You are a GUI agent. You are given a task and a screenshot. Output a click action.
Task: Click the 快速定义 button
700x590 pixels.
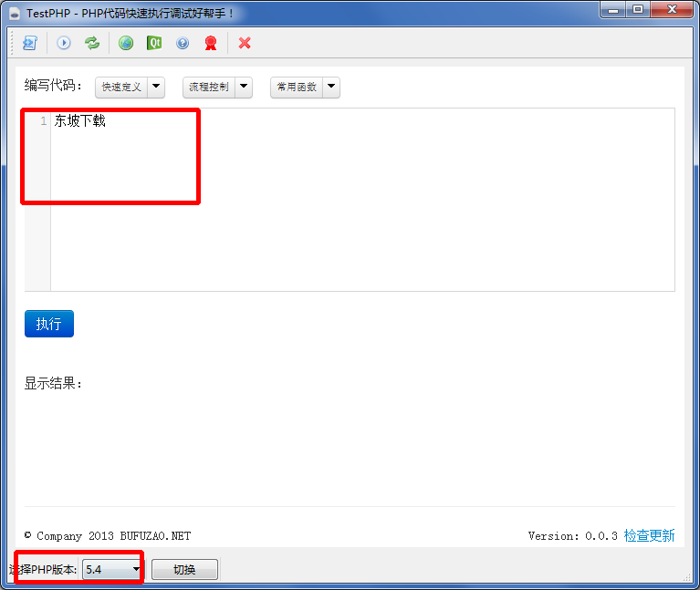(x=121, y=87)
